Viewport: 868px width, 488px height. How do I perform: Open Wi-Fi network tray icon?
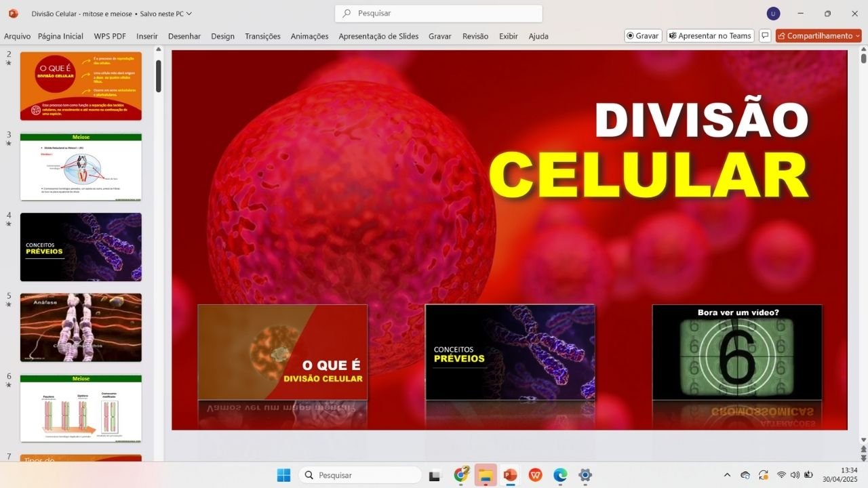pyautogui.click(x=782, y=475)
